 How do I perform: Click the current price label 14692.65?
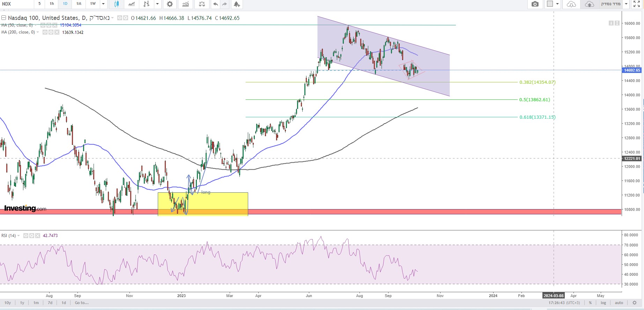pos(632,70)
